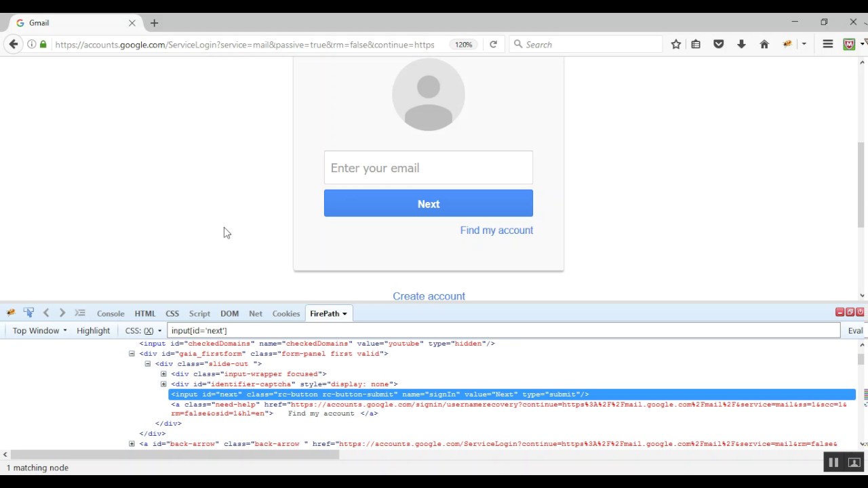The image size is (868, 488).
Task: Switch to the HTML tab in Firebug
Action: tap(145, 314)
